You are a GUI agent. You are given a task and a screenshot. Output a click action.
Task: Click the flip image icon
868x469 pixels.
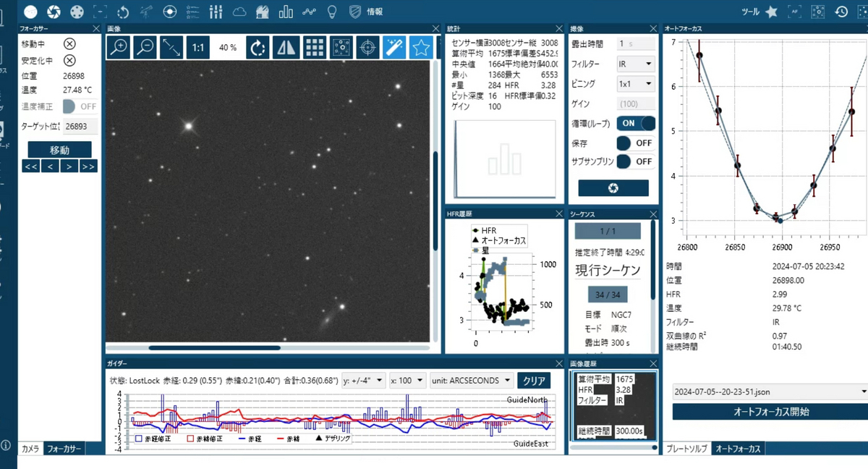pyautogui.click(x=287, y=48)
